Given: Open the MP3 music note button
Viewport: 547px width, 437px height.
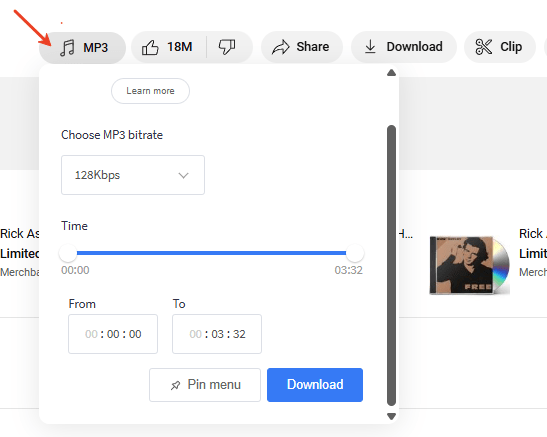Looking at the screenshot, I should tap(82, 47).
